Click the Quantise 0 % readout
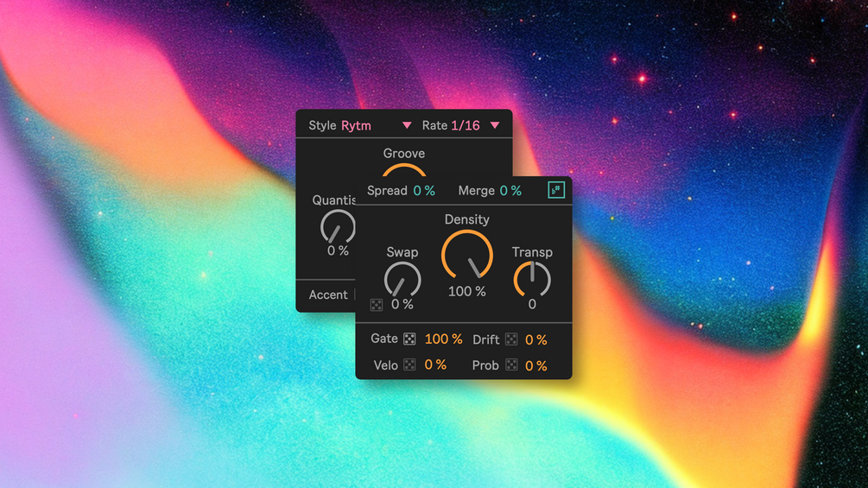The height and width of the screenshot is (488, 868). pos(338,250)
